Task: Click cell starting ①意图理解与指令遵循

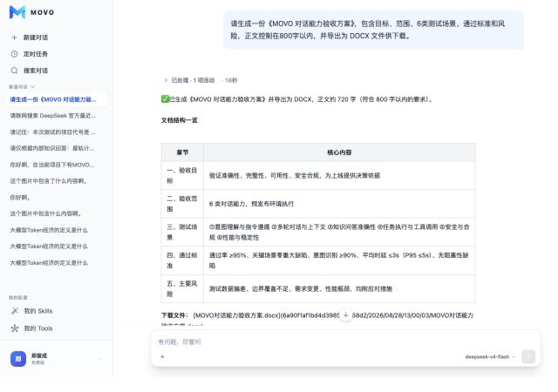Action: (x=339, y=232)
